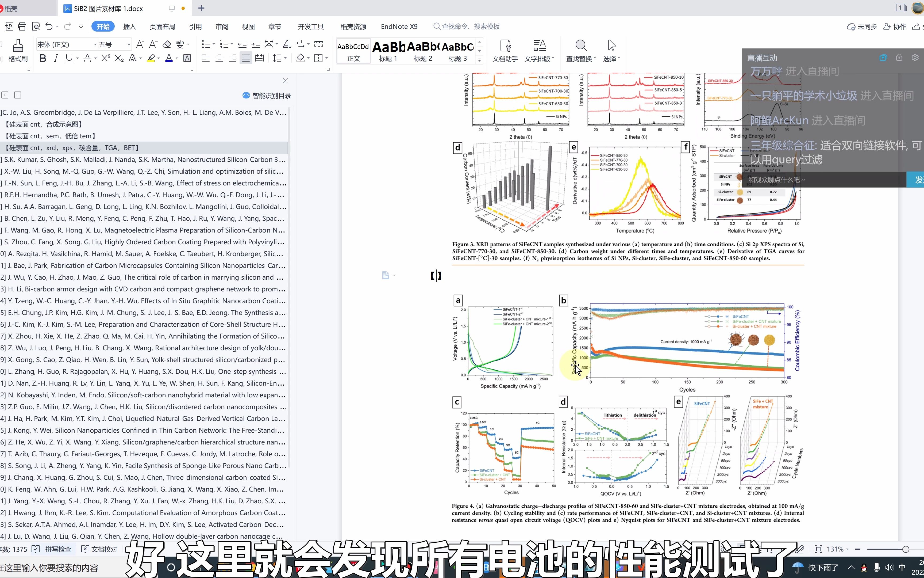
Task: Close the navigation pane
Action: pyautogui.click(x=285, y=81)
